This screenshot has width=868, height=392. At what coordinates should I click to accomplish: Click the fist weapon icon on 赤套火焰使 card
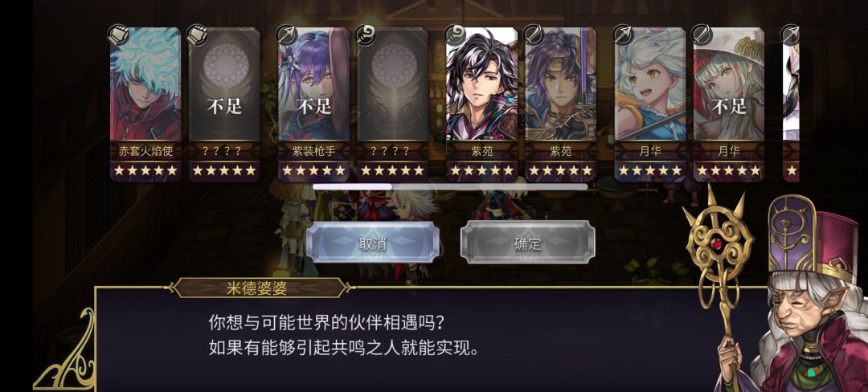(118, 35)
